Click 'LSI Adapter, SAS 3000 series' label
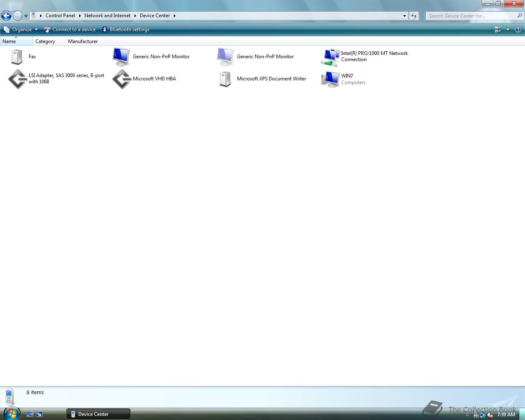Screen dimensions: 525x420 pos(66,78)
